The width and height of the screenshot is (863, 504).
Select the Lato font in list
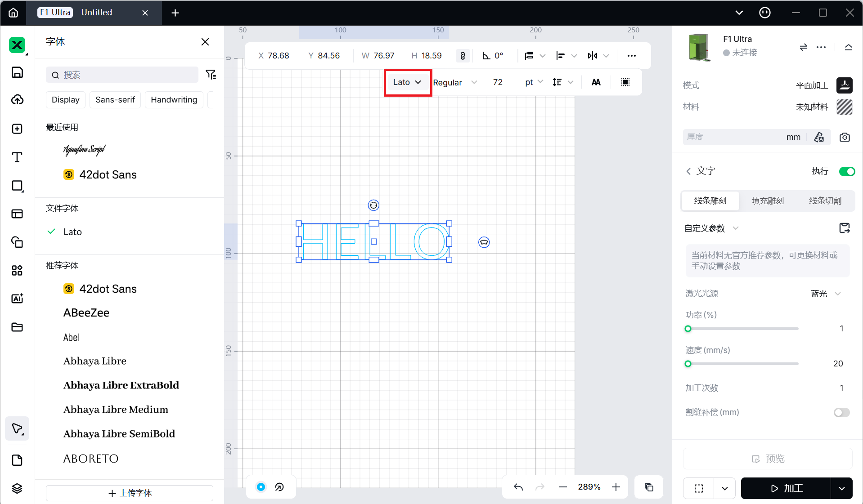pyautogui.click(x=72, y=232)
